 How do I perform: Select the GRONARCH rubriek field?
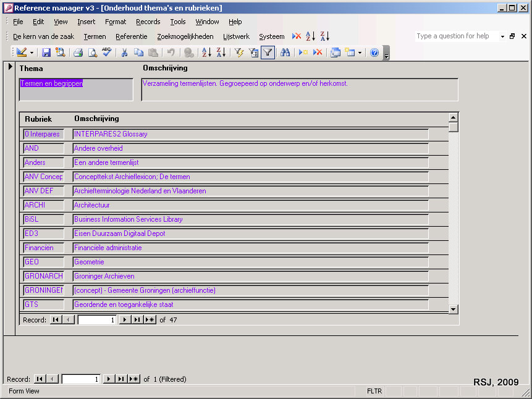[43, 276]
